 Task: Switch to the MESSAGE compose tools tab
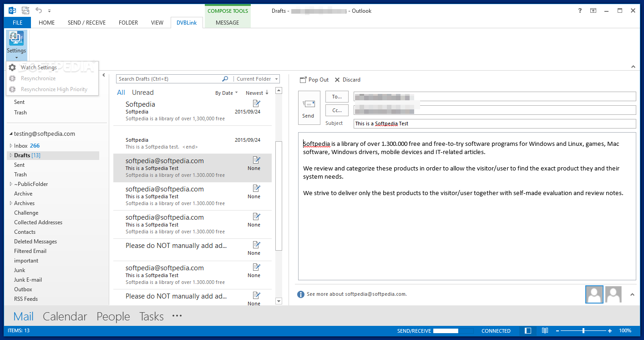(x=227, y=23)
